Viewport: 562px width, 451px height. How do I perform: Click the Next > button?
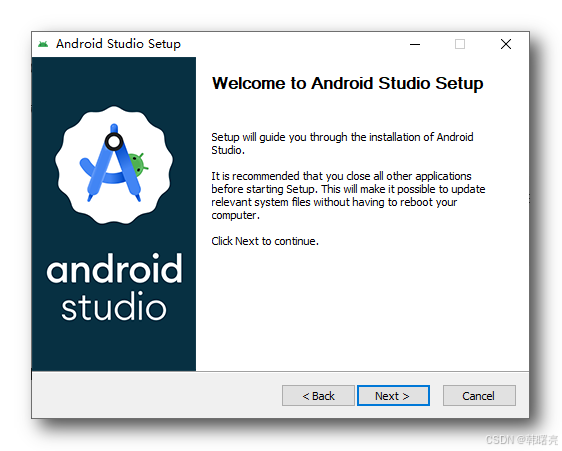[x=393, y=396]
